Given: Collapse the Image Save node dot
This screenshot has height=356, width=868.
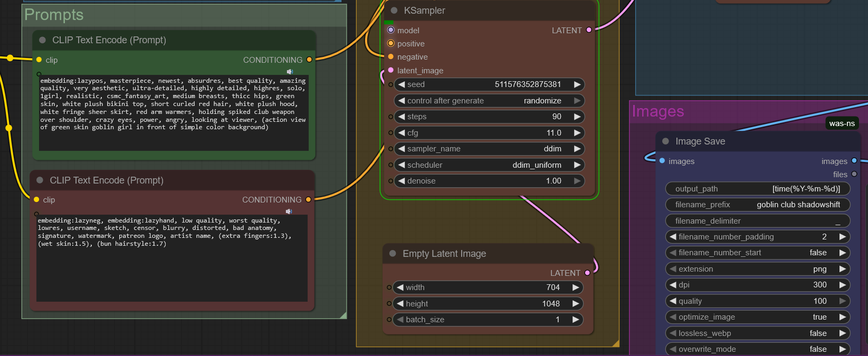Looking at the screenshot, I should (665, 141).
